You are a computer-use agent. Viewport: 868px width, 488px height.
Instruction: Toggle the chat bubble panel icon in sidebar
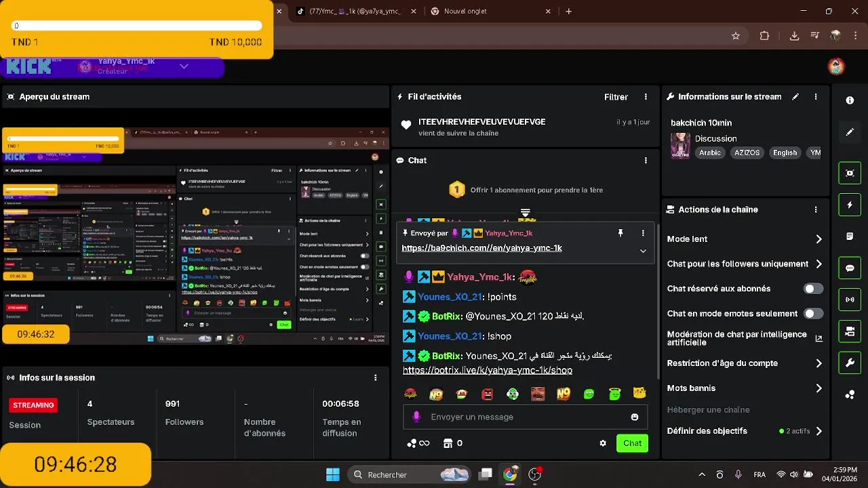[850, 268]
